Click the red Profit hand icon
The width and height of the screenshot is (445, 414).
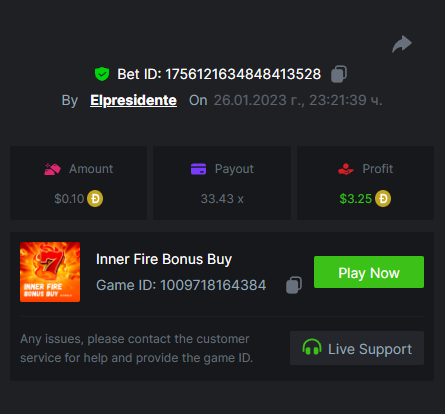pos(346,169)
